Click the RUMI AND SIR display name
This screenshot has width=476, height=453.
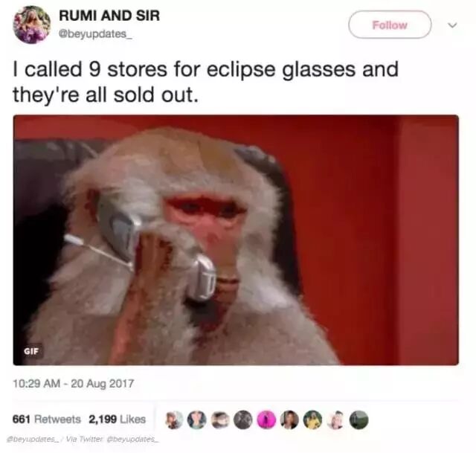click(x=109, y=16)
